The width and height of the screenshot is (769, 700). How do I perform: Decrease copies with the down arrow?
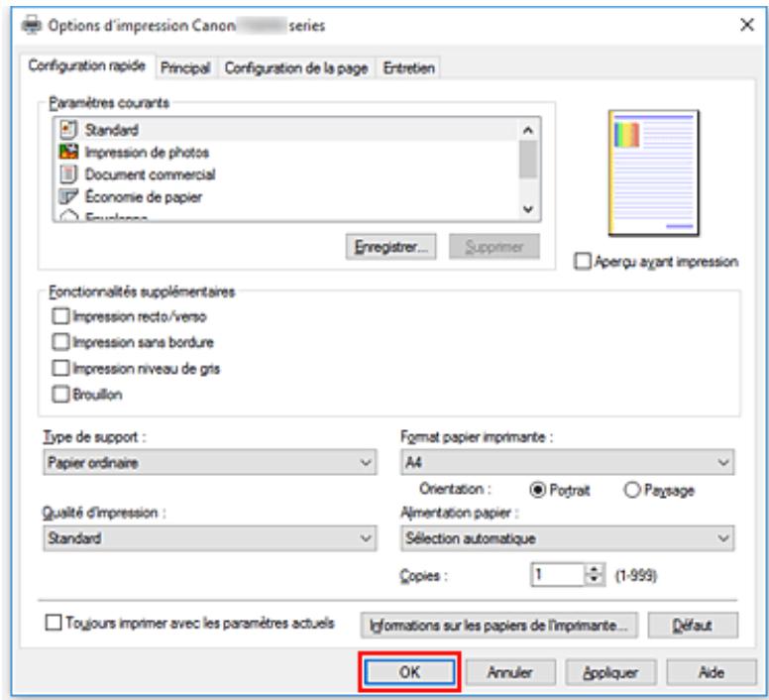tap(595, 580)
